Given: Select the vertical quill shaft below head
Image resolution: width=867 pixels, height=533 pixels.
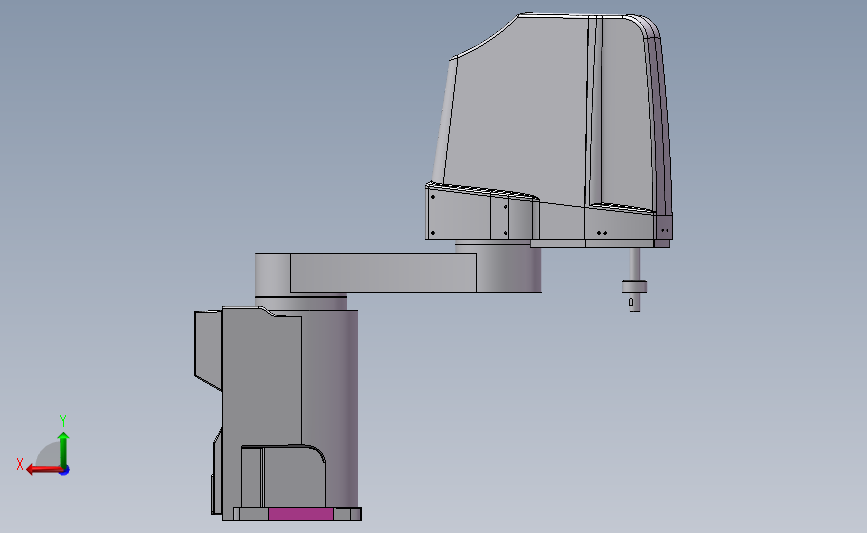Looking at the screenshot, I should click(635, 264).
